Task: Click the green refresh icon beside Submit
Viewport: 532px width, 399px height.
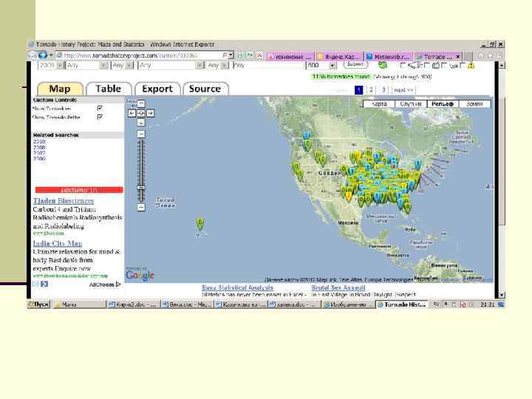Action: [383, 65]
